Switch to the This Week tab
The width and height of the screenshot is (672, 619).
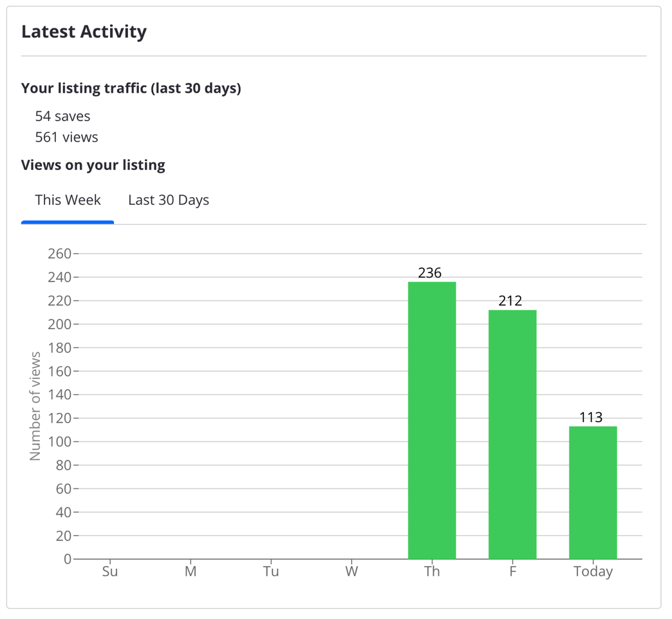coord(68,200)
